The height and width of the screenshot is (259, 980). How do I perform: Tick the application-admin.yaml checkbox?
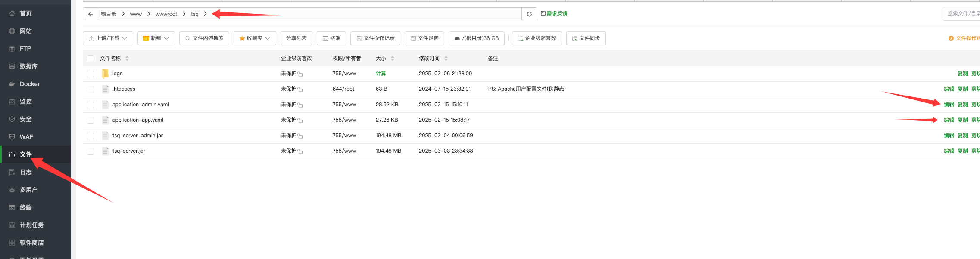pos(91,105)
